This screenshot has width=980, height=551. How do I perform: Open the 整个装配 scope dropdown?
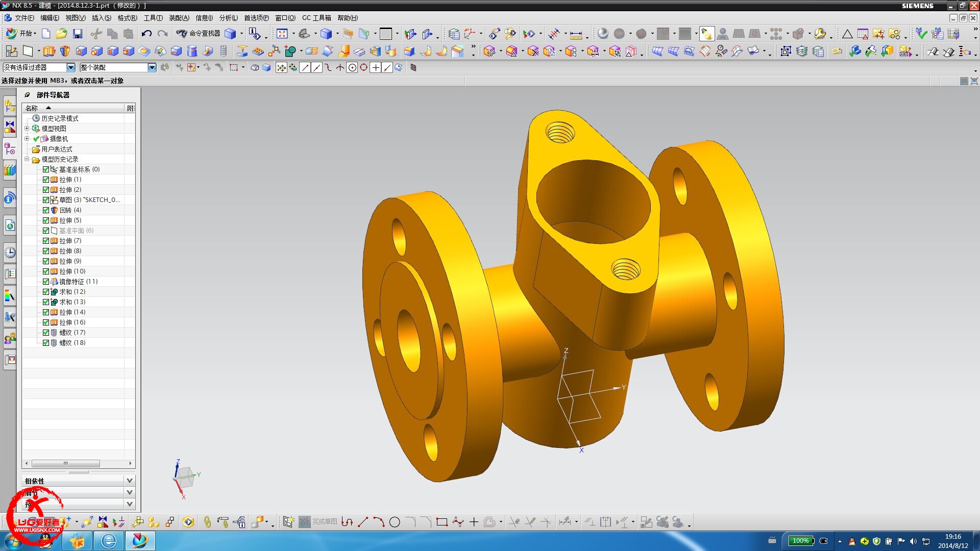(152, 67)
